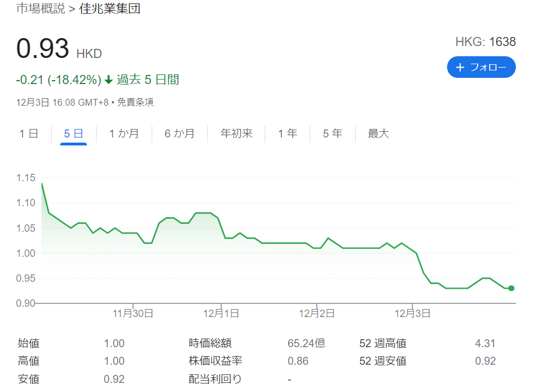The height and width of the screenshot is (392, 538).
Task: Click the 高値 label
Action: coord(28,361)
